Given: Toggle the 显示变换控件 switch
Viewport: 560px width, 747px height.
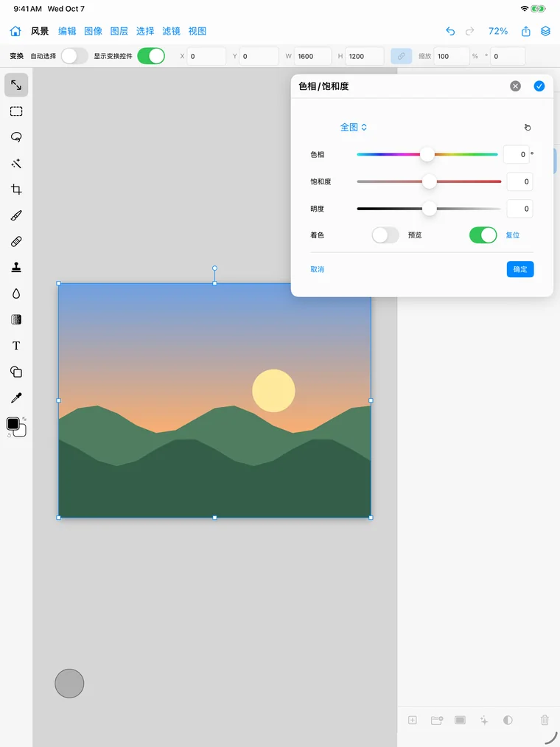Looking at the screenshot, I should (151, 56).
